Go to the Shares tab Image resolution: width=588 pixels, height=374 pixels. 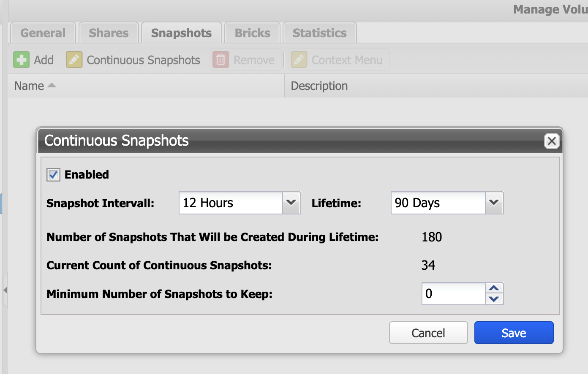click(x=109, y=33)
